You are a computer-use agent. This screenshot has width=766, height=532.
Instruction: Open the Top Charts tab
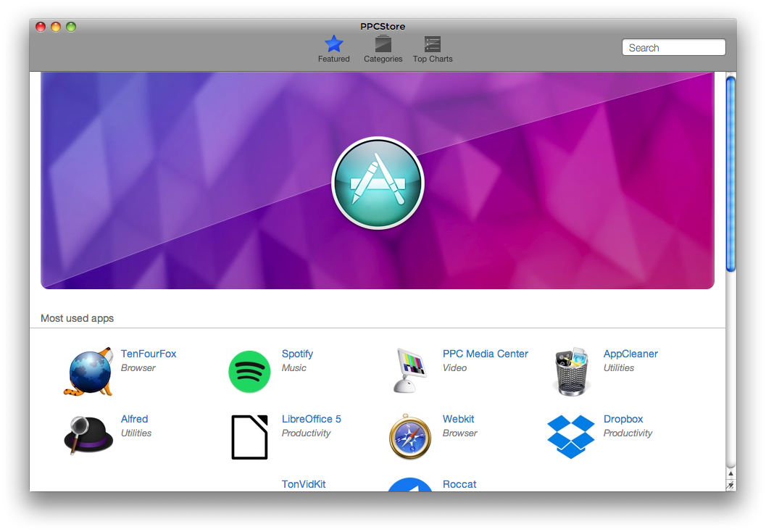[x=433, y=49]
